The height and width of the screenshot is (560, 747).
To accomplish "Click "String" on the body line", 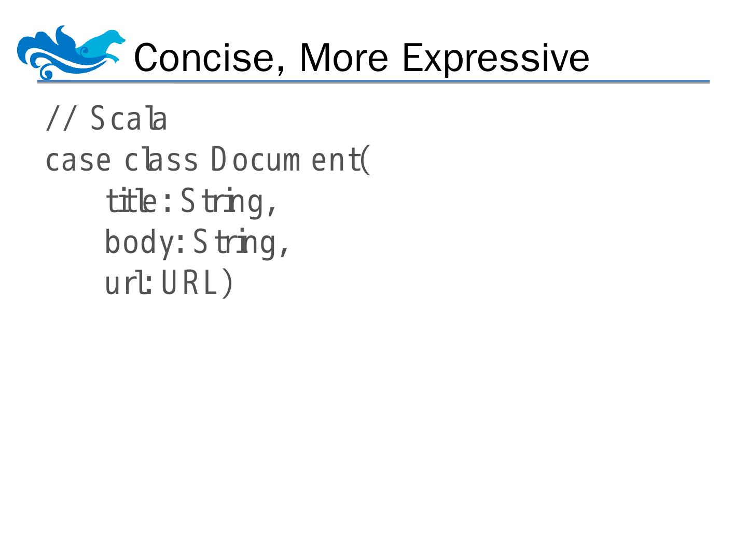I will (x=234, y=243).
